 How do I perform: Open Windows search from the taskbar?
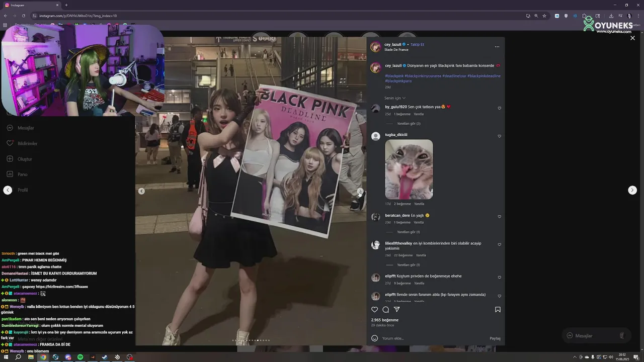tap(18, 357)
